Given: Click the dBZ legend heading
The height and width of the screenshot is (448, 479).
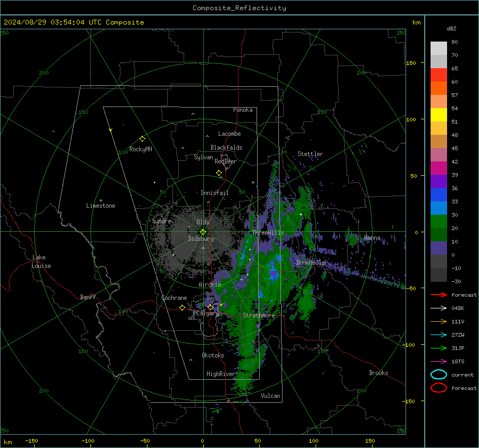Looking at the screenshot, I should click(451, 28).
